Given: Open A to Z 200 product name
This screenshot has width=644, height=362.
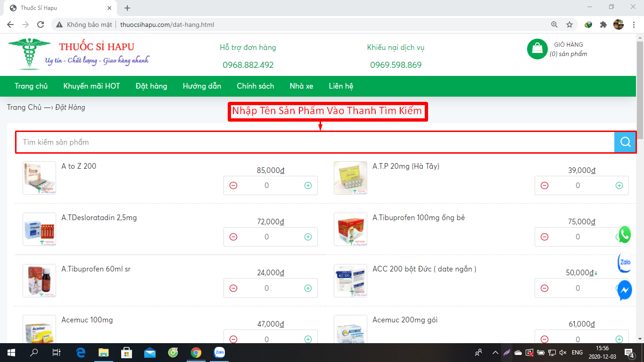Looking at the screenshot, I should point(79,166).
